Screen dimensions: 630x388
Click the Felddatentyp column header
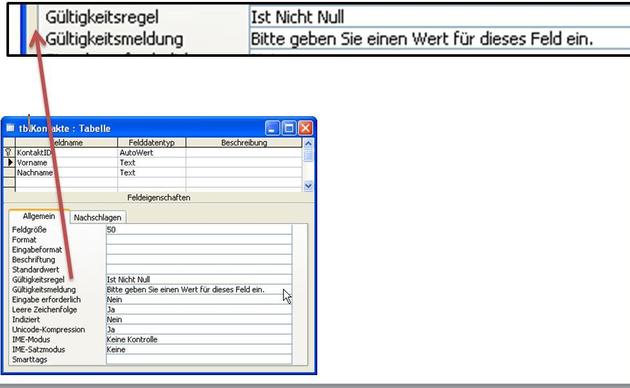(151, 143)
